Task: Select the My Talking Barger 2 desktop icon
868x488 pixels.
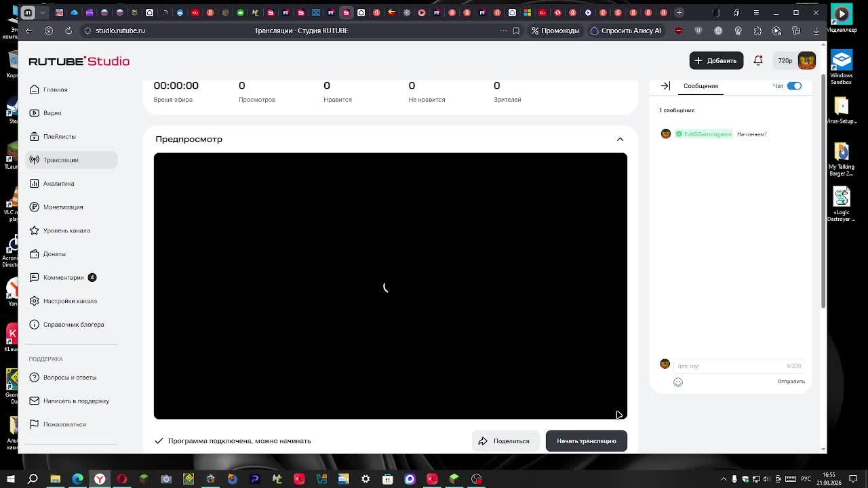Action: [842, 160]
